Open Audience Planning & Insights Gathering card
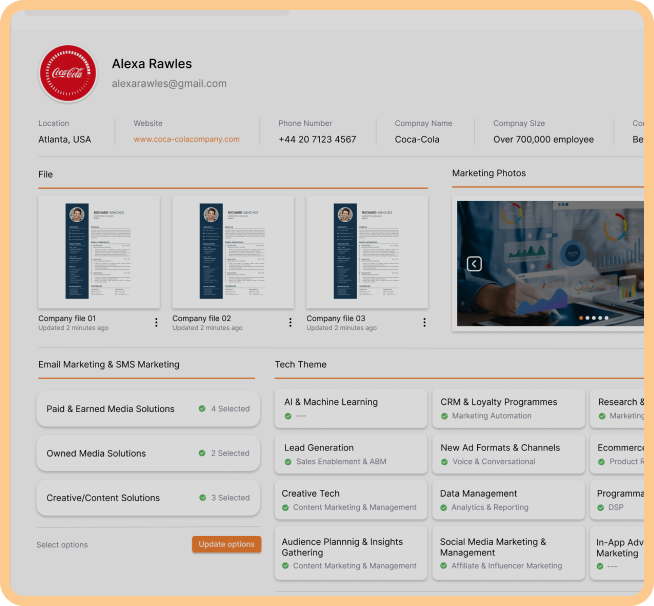The image size is (654, 606). [x=351, y=553]
